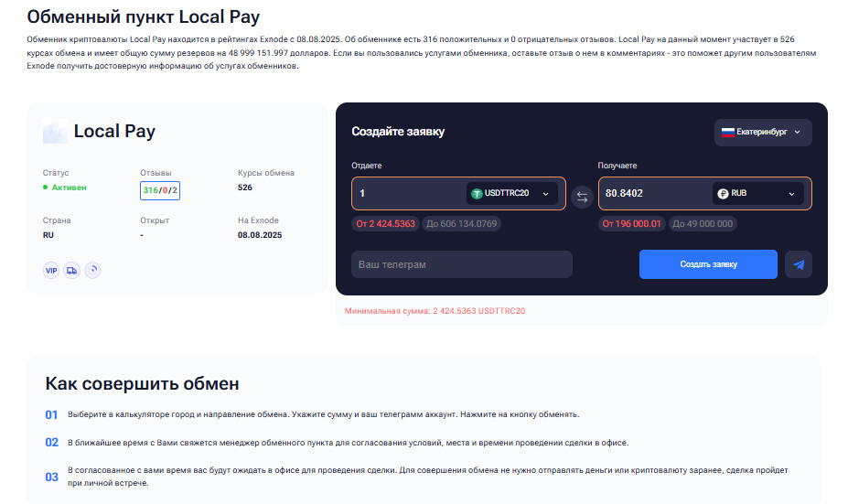This screenshot has height=504, width=848.
Task: Click the green Tether USDT coin icon
Action: (x=477, y=194)
